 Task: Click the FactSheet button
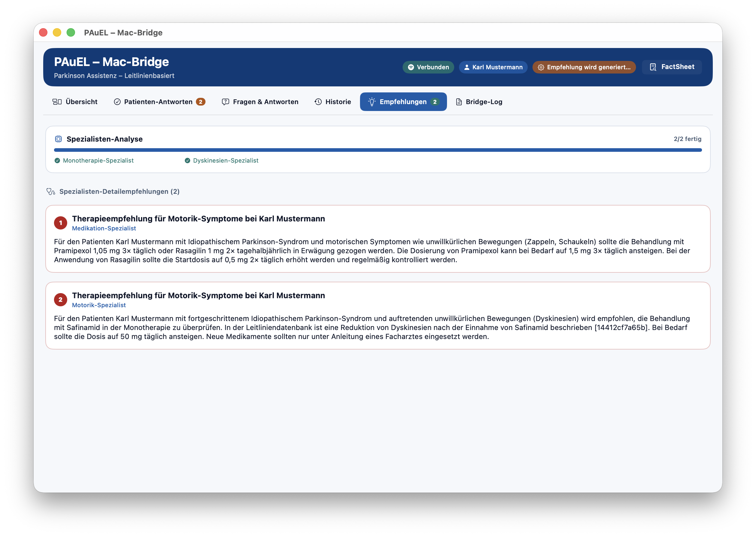[x=671, y=67]
